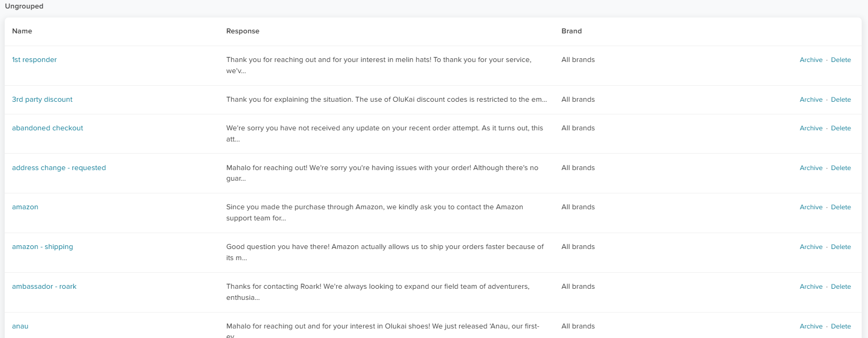Click the Brand column header

(572, 31)
